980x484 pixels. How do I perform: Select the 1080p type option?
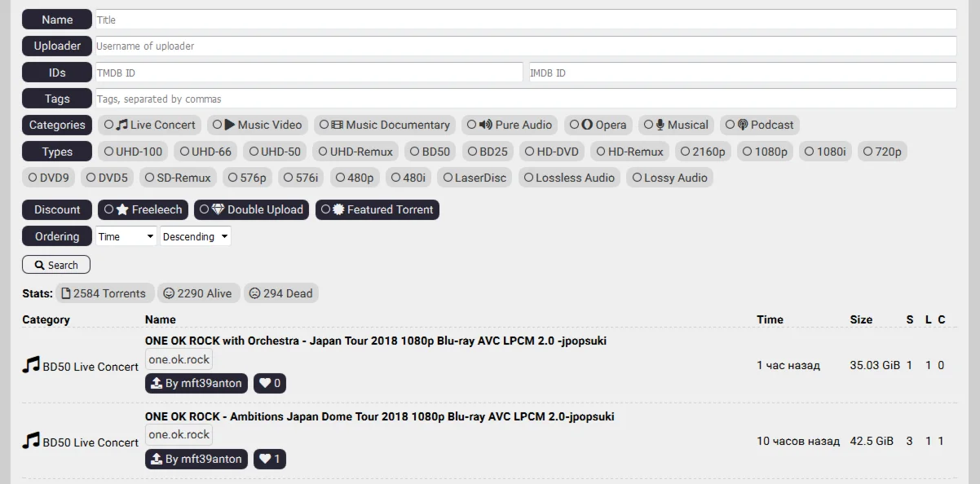(x=766, y=152)
